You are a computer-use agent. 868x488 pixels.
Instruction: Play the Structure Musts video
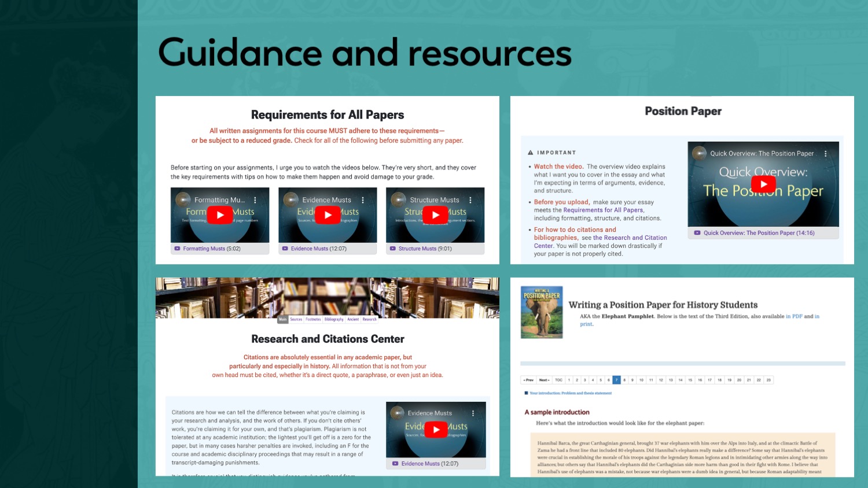[435, 215]
